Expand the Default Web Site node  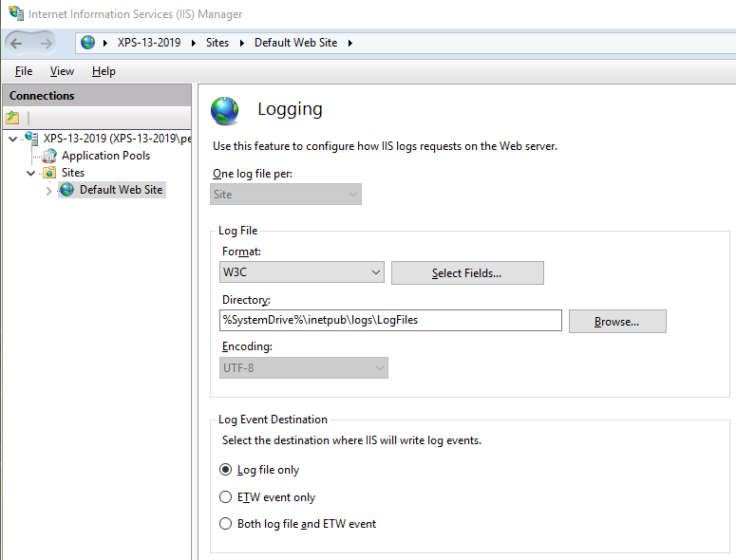pyautogui.click(x=48, y=191)
